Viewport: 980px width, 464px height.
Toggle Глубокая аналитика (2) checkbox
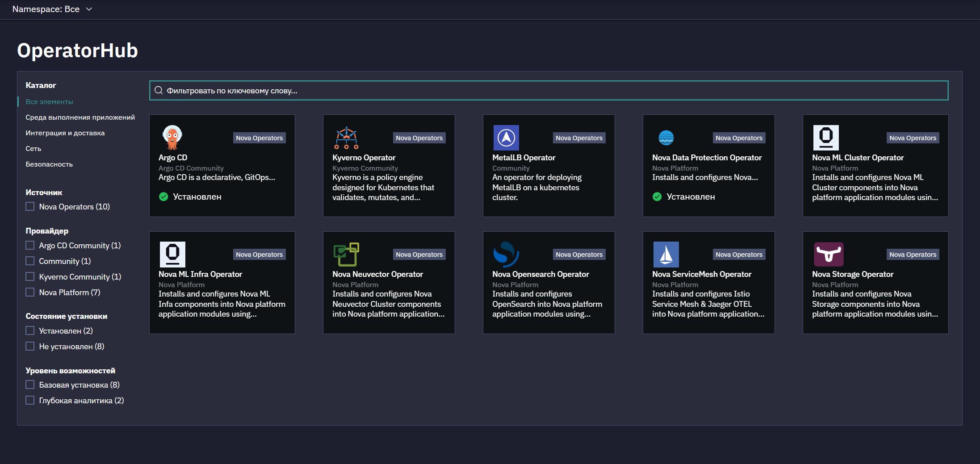pos(30,400)
